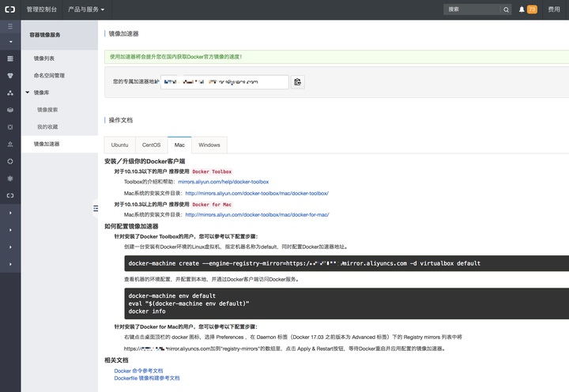Open the Docker 命令参考文档 link
This screenshot has height=392, width=569.
138,371
